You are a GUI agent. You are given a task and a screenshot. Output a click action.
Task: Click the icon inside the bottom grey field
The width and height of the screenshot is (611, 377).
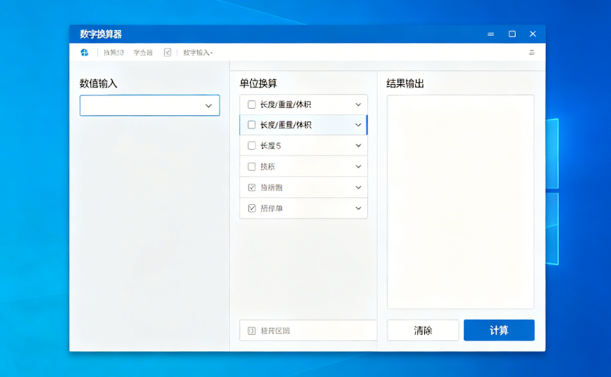(x=252, y=331)
